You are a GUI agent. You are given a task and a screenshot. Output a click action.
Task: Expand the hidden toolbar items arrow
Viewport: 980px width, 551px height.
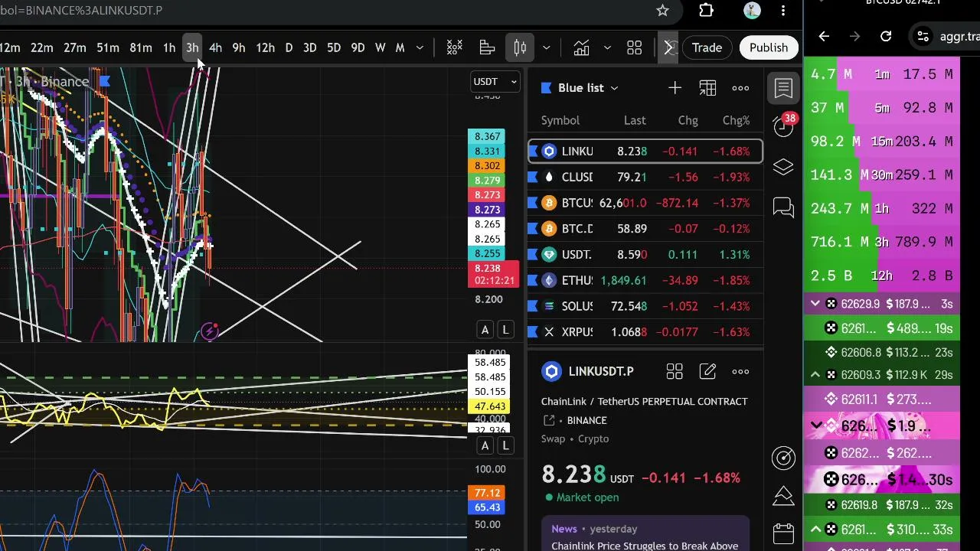[x=668, y=48]
